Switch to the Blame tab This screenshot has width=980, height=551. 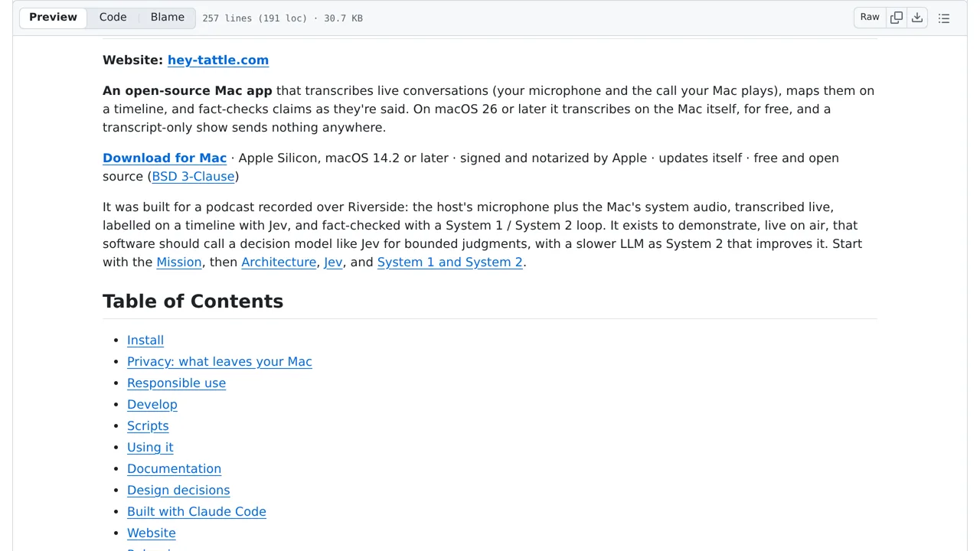click(167, 17)
